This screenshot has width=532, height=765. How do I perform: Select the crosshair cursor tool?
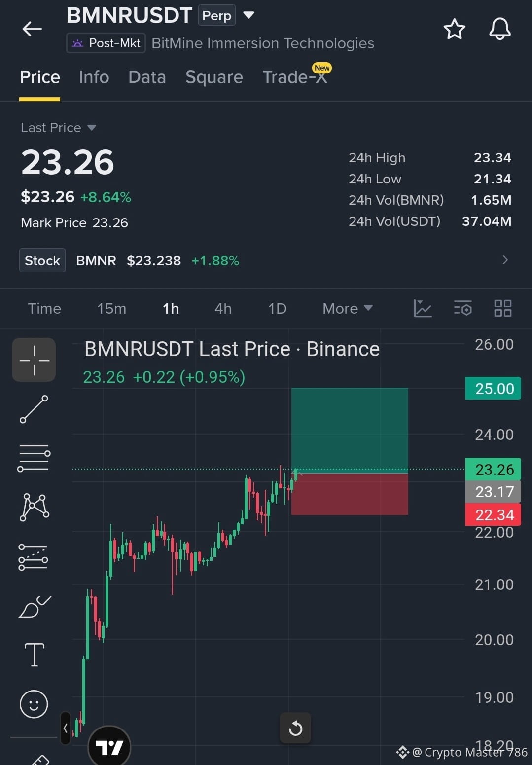point(34,360)
